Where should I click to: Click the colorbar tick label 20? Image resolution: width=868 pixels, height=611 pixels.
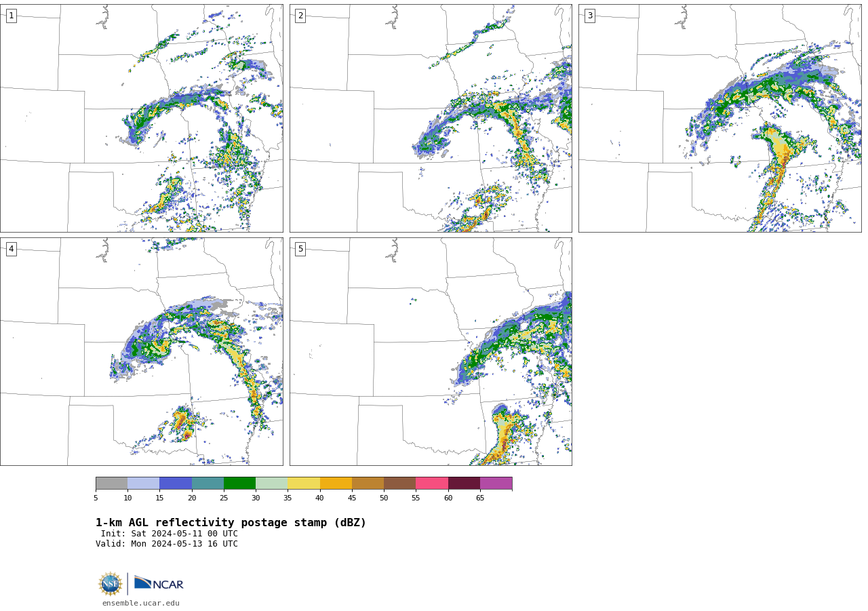click(192, 498)
